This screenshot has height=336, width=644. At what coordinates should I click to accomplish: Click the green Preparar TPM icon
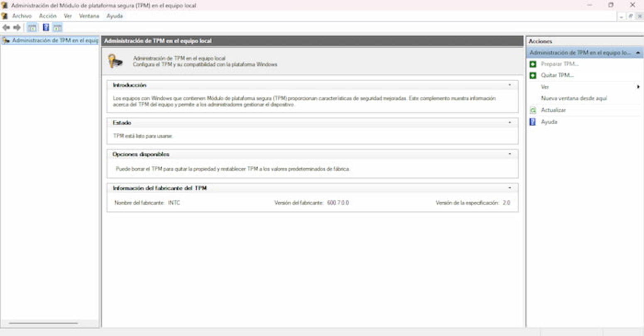coord(533,64)
